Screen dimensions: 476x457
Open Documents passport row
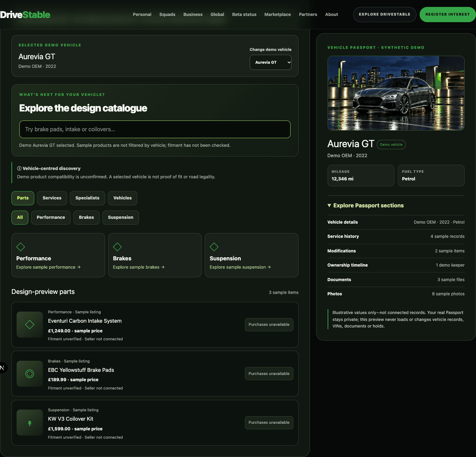pos(396,280)
